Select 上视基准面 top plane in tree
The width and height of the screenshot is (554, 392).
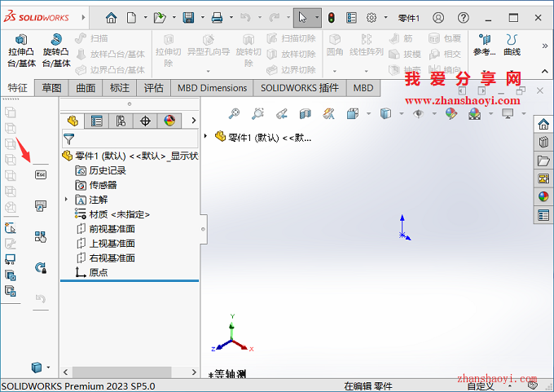point(106,243)
